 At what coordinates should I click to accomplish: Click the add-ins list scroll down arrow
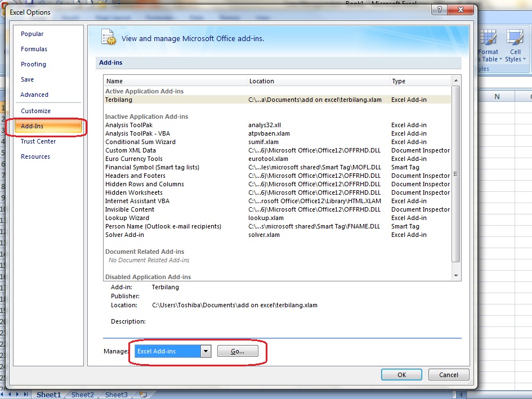[456, 276]
